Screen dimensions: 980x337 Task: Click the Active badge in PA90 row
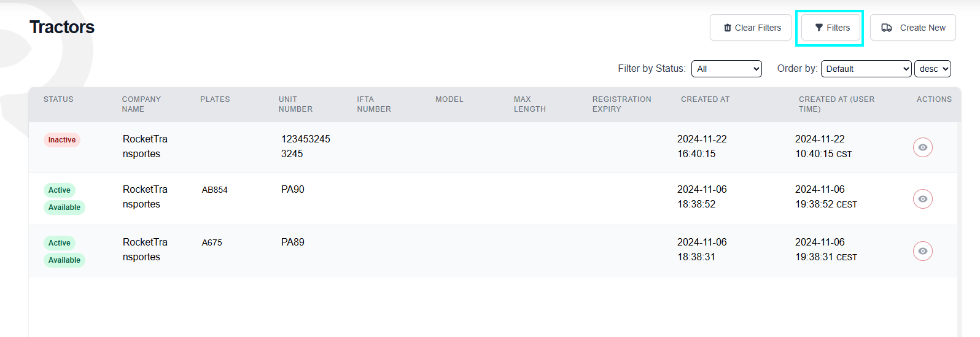60,190
